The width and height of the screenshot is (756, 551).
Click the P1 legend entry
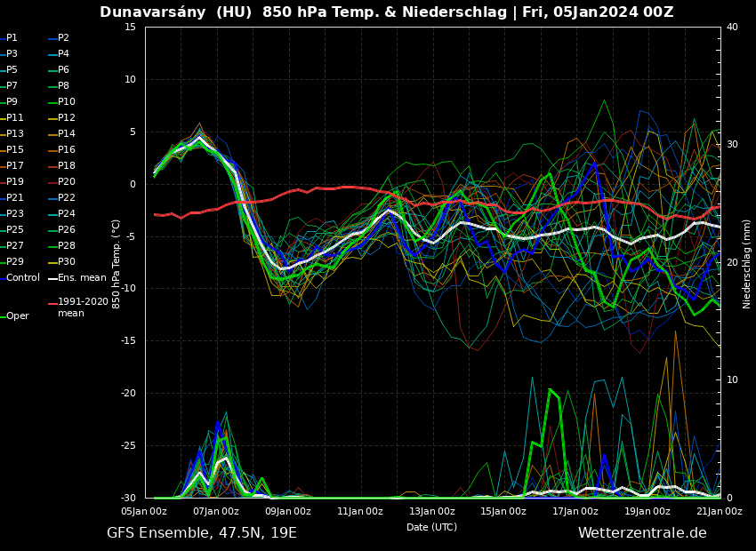point(12,38)
